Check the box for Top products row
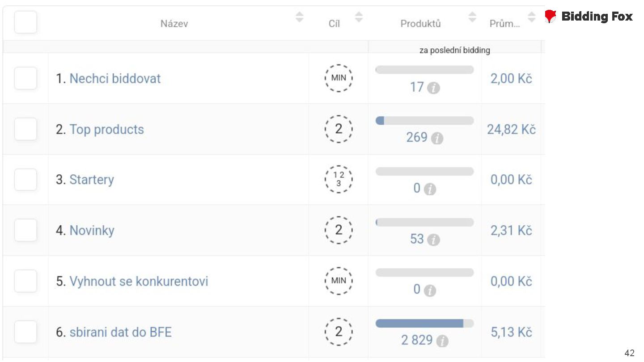 click(25, 129)
